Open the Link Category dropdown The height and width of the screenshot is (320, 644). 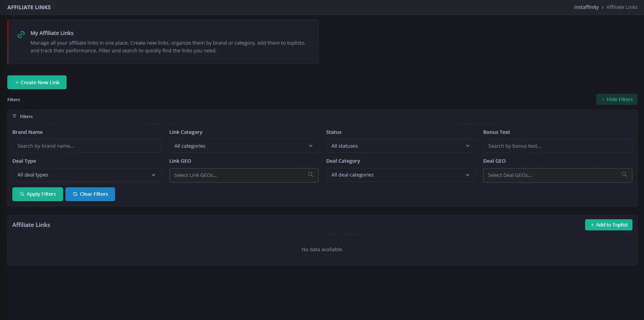(x=244, y=146)
